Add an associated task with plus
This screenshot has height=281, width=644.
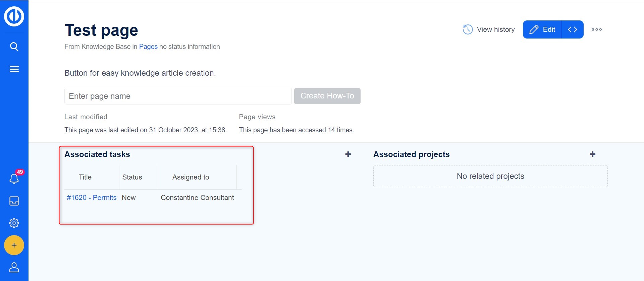pos(348,154)
